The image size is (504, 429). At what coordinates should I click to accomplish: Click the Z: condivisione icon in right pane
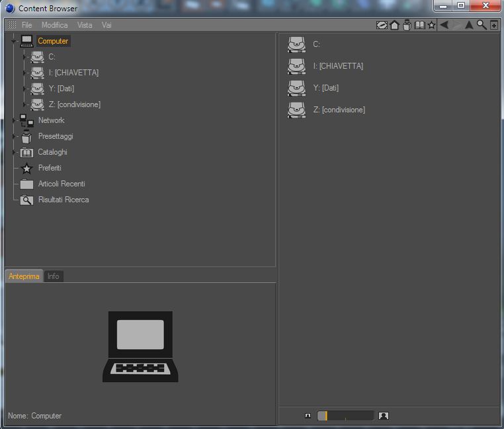tap(297, 110)
